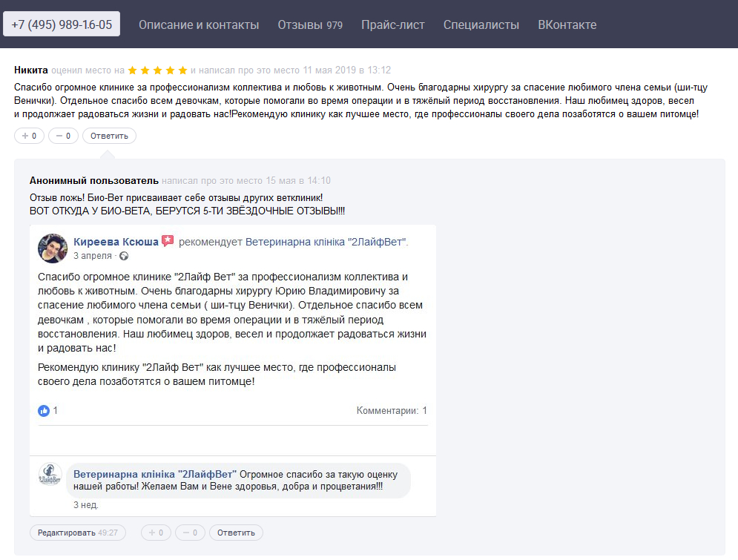Open the 2ЛайфВет clinic name in the comment
The height and width of the screenshot is (560, 738).
(155, 475)
